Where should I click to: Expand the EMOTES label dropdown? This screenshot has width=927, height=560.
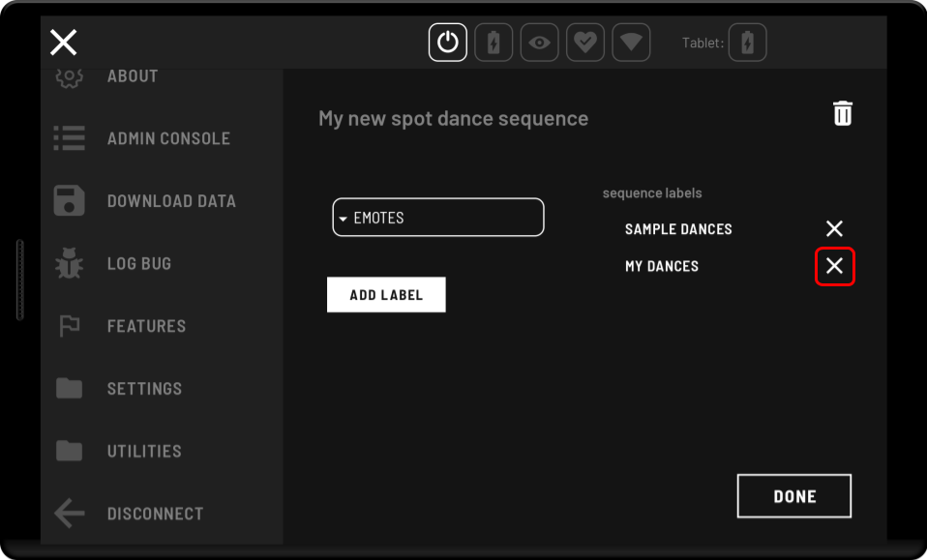pos(438,218)
